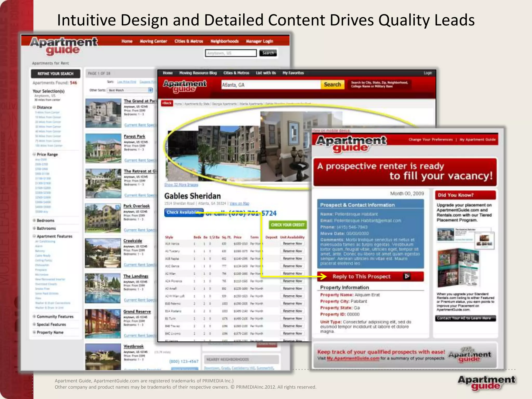Click the Westbrook listing title
The image size is (532, 399).
(x=134, y=346)
